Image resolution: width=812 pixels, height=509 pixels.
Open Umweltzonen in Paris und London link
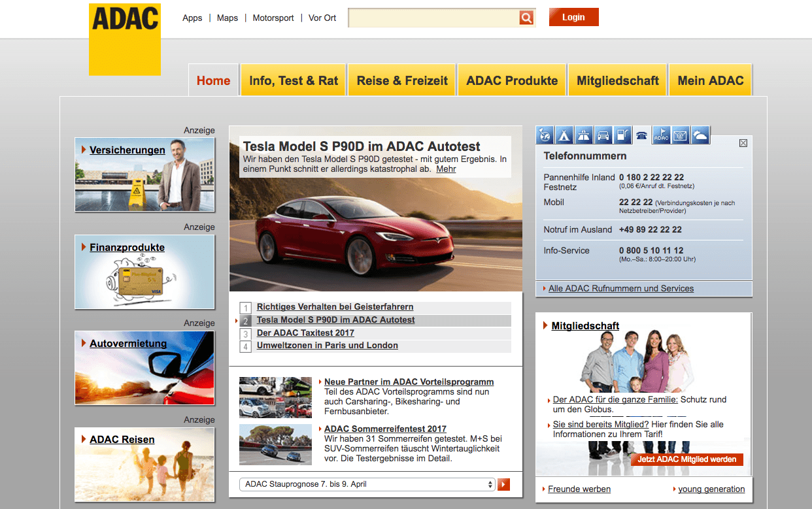pos(328,346)
